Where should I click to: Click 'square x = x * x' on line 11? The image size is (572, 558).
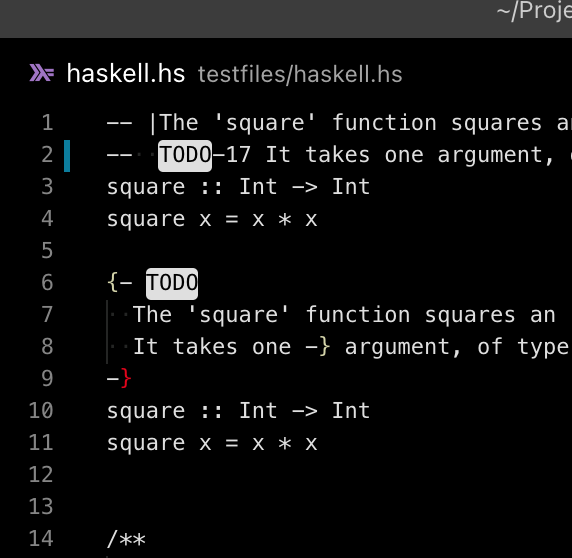click(x=212, y=443)
